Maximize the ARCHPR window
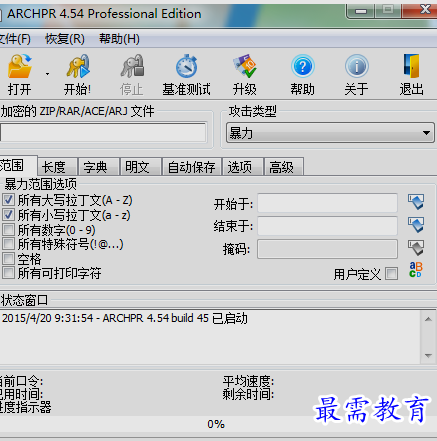Viewport: 437px width, 441px height. coord(388,10)
